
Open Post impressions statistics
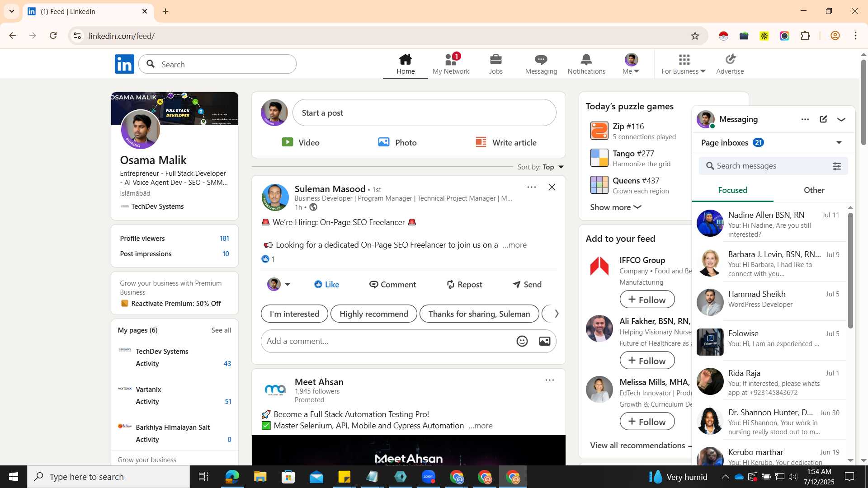point(175,254)
